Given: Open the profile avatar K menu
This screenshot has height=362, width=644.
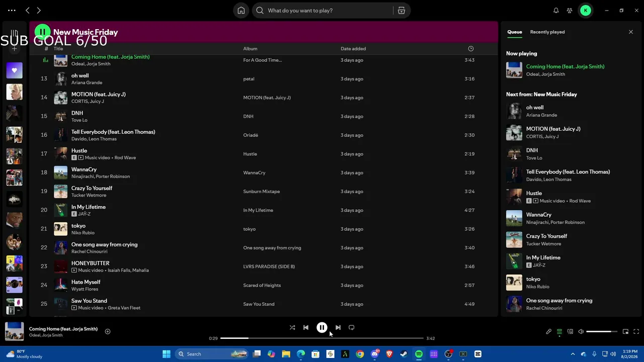Looking at the screenshot, I should click(586, 10).
